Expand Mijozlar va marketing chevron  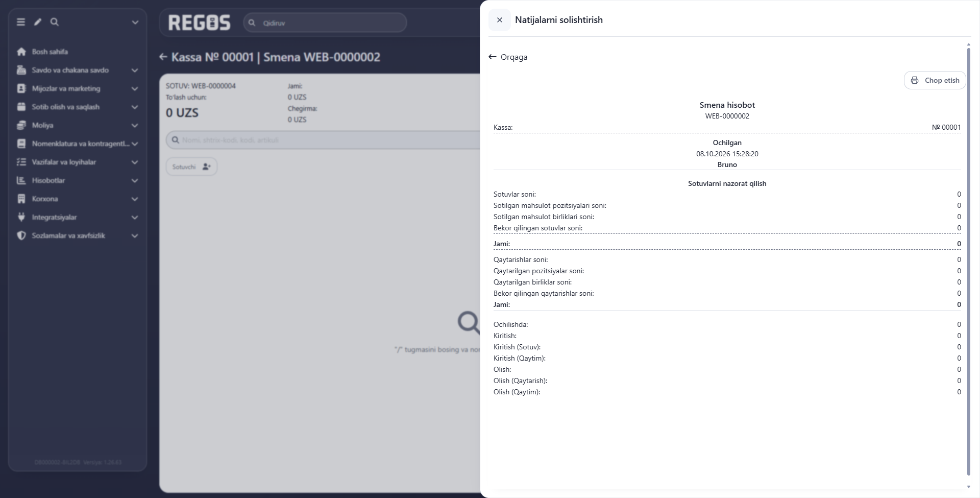pyautogui.click(x=135, y=88)
